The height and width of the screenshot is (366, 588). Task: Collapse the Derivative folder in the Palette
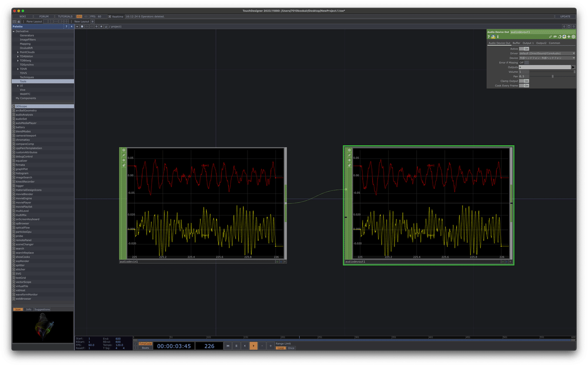(13, 31)
